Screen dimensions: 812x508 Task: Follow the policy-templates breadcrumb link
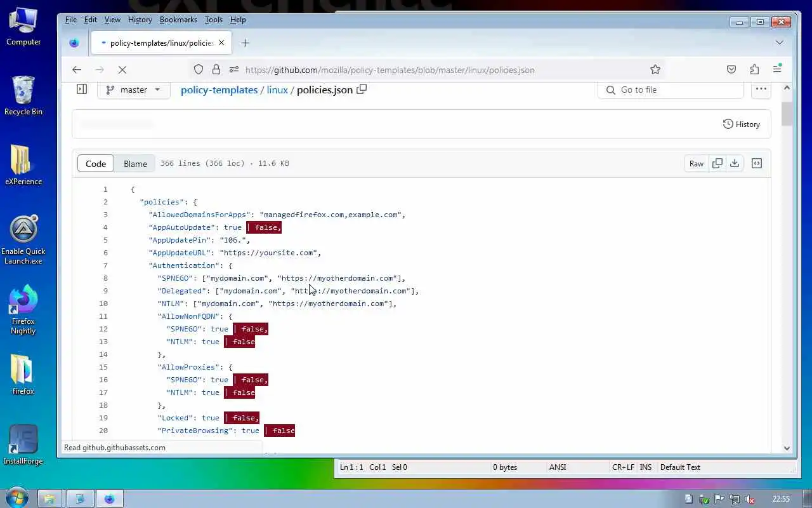tap(219, 90)
